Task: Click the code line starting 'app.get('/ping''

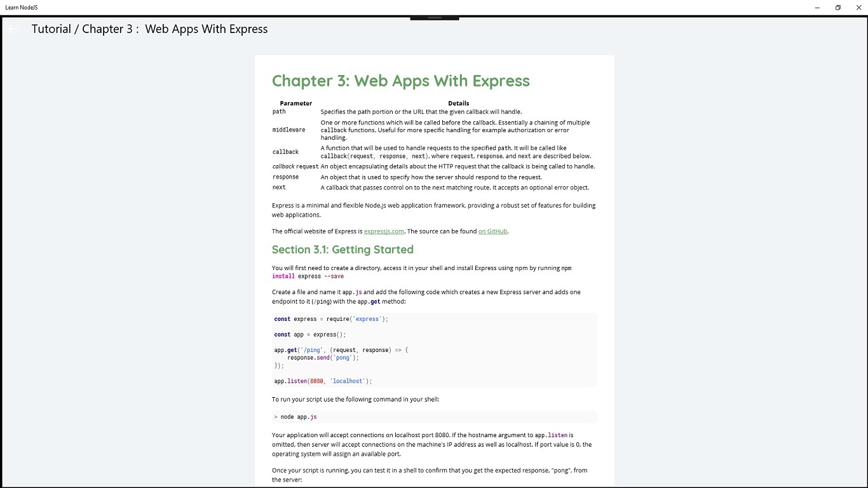Action: point(341,350)
